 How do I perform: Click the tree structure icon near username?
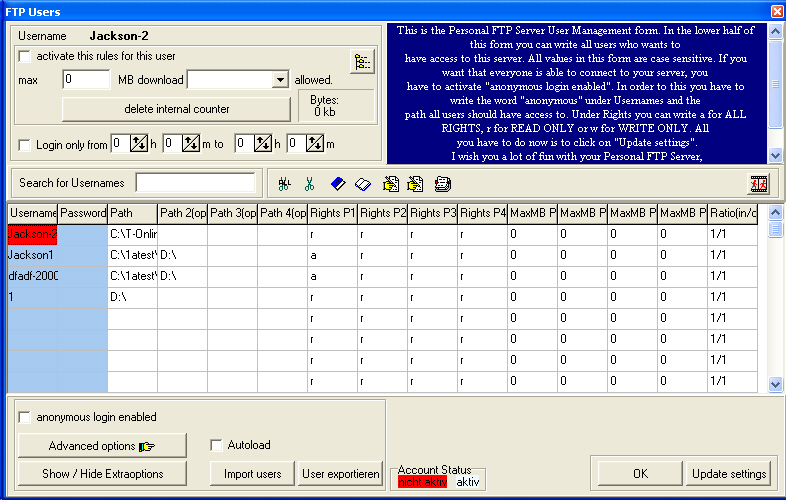point(362,62)
